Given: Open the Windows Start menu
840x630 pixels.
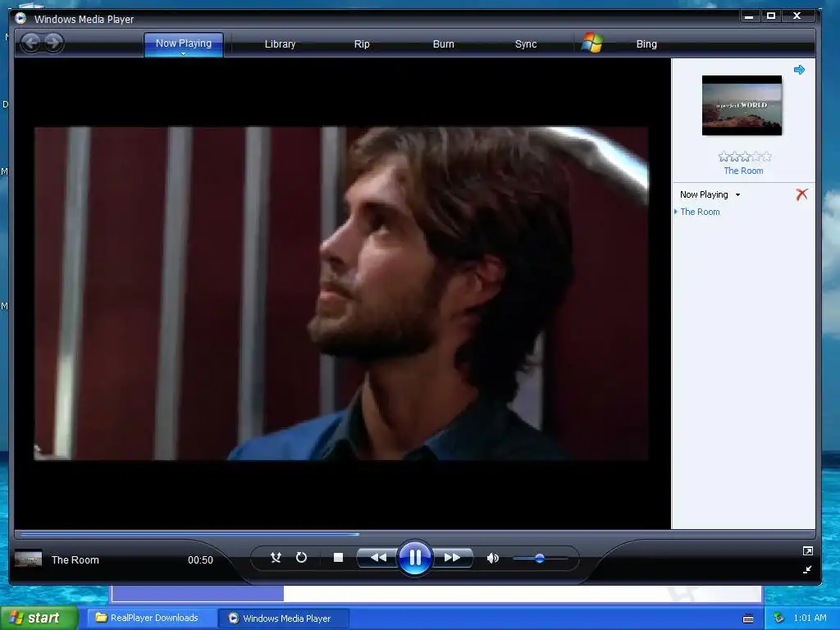Looking at the screenshot, I should click(39, 618).
